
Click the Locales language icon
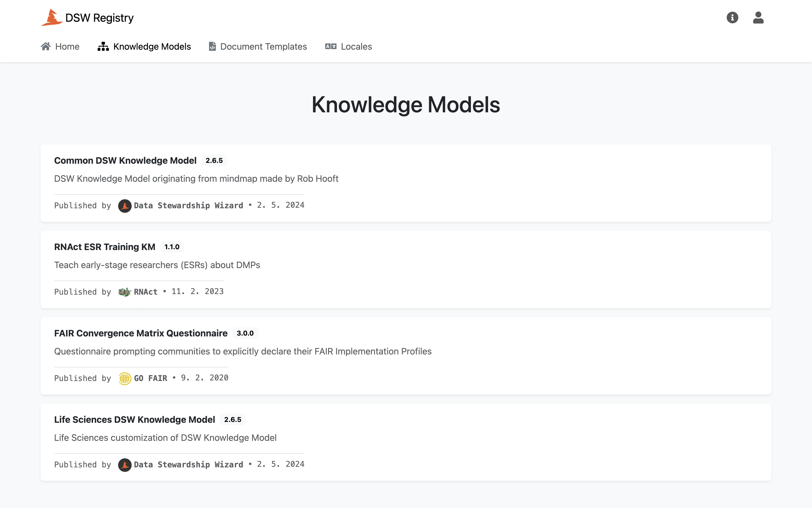(330, 46)
